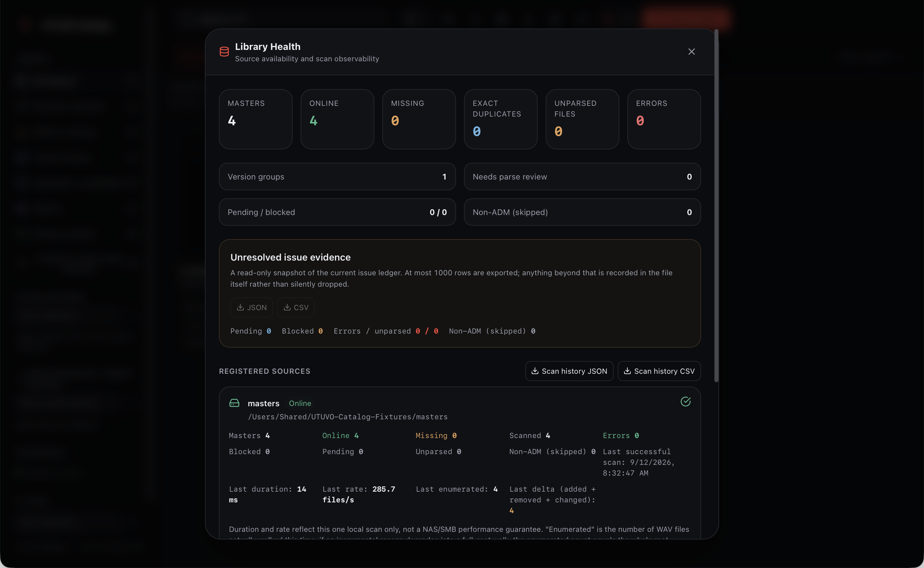The image size is (924, 568).
Task: Click the green check status icon
Action: (686, 402)
